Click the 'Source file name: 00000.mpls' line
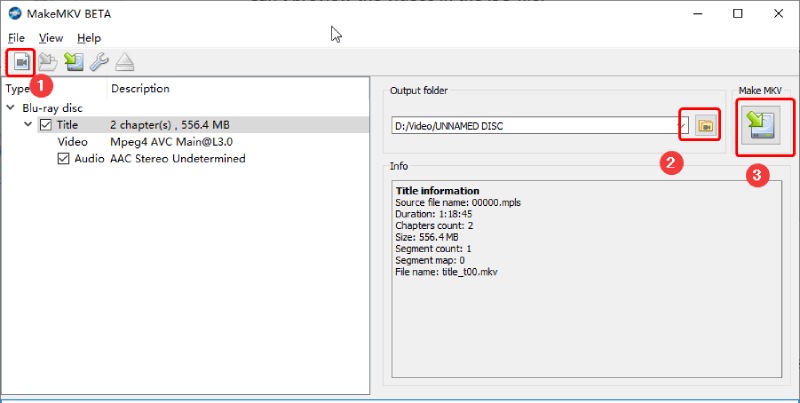The width and height of the screenshot is (800, 403). [458, 203]
